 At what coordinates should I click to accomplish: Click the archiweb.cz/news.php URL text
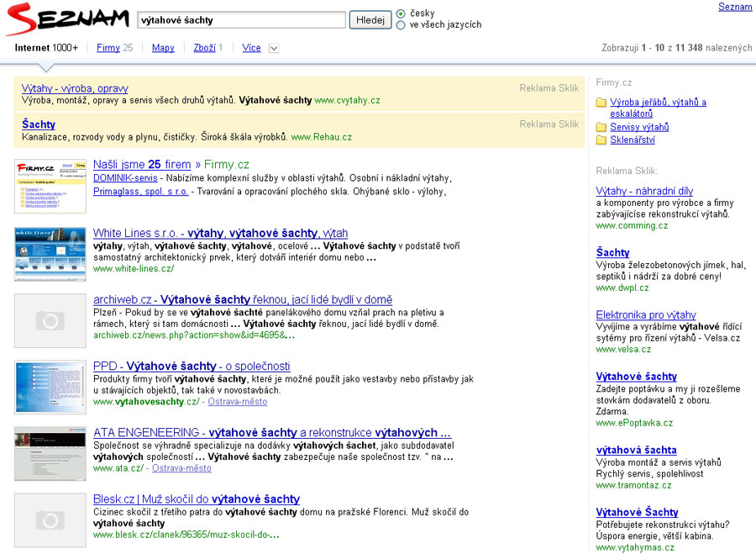(x=194, y=335)
